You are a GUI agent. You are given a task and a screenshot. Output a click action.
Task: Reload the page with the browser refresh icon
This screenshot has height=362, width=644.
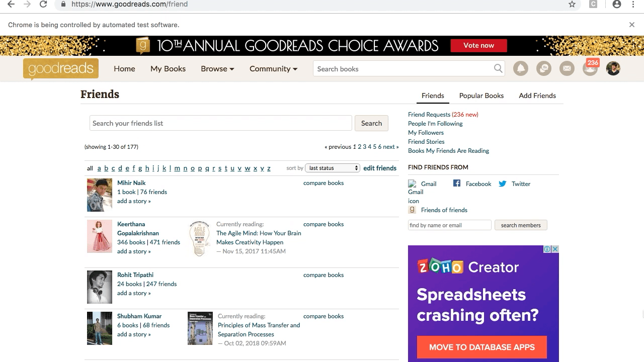(43, 4)
